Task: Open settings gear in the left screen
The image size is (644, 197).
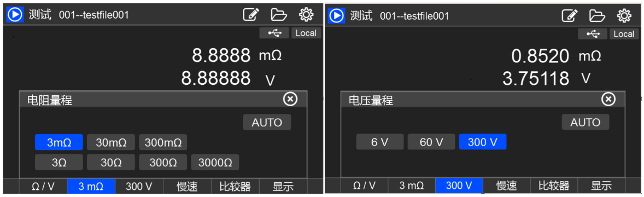Action: point(306,15)
